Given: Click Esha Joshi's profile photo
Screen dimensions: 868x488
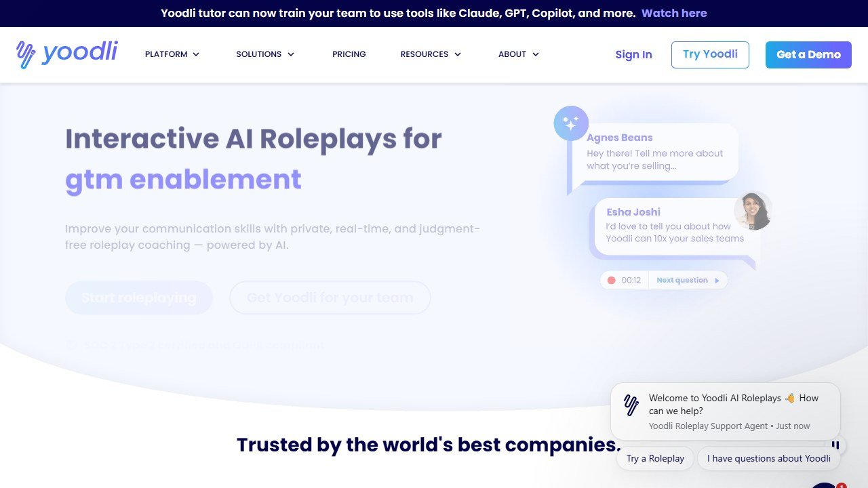Looking at the screenshot, I should pyautogui.click(x=753, y=211).
